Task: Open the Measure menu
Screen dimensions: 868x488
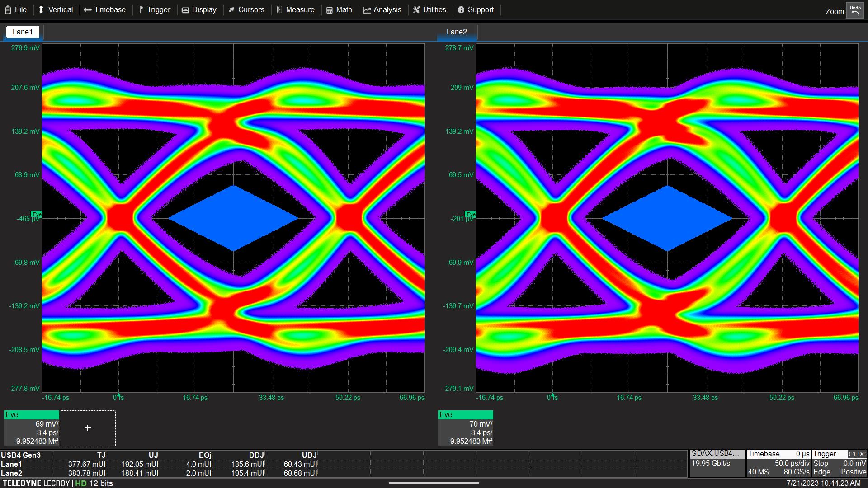Action: tap(295, 9)
